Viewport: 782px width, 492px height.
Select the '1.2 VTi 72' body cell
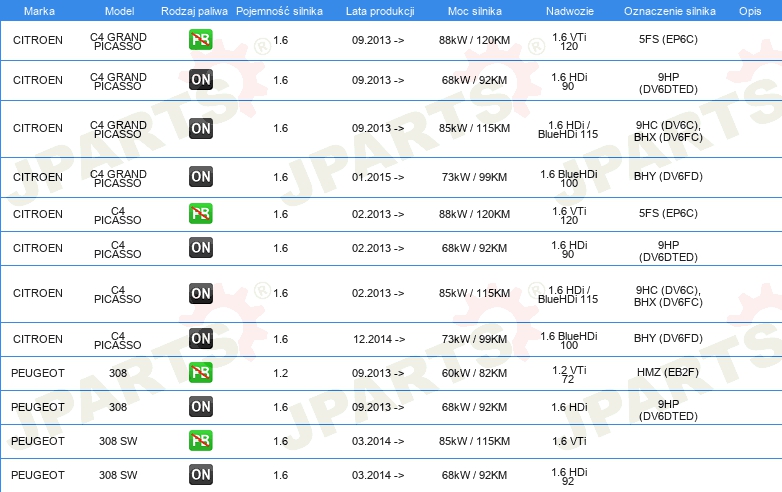point(569,375)
